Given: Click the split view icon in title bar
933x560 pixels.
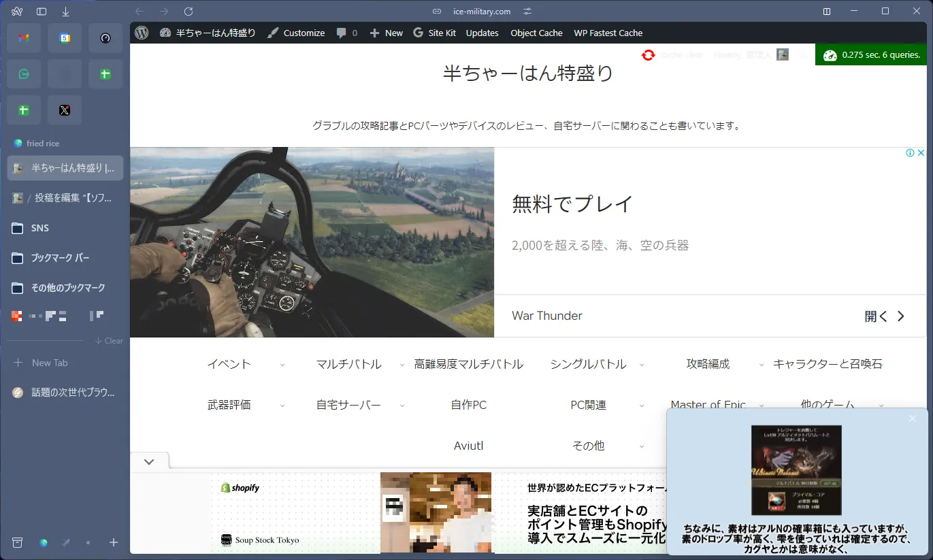Looking at the screenshot, I should 827,12.
